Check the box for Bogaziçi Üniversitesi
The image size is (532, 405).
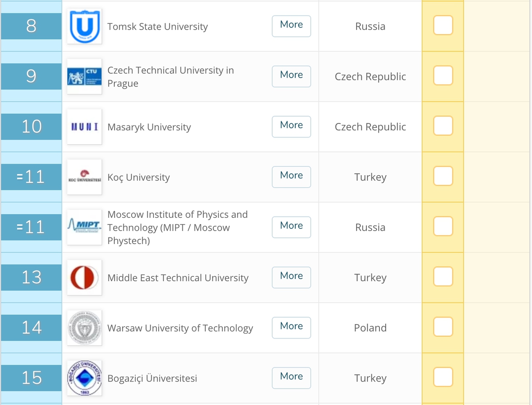(x=443, y=377)
